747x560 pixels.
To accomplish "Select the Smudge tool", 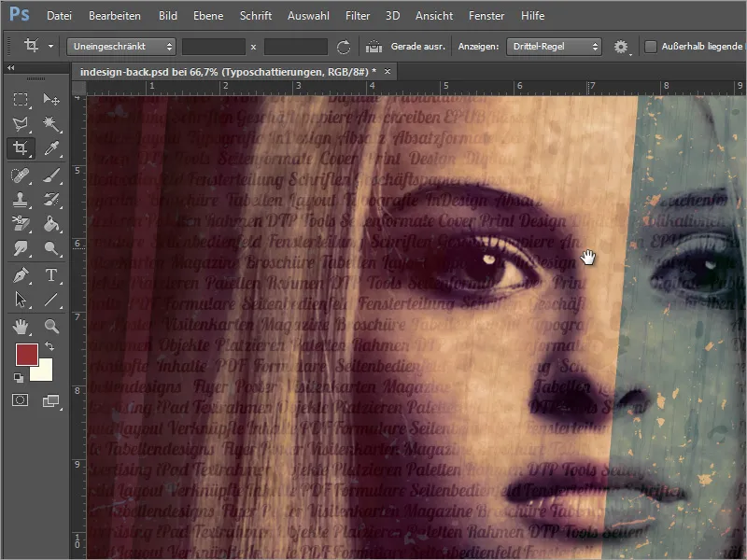I will (20, 248).
